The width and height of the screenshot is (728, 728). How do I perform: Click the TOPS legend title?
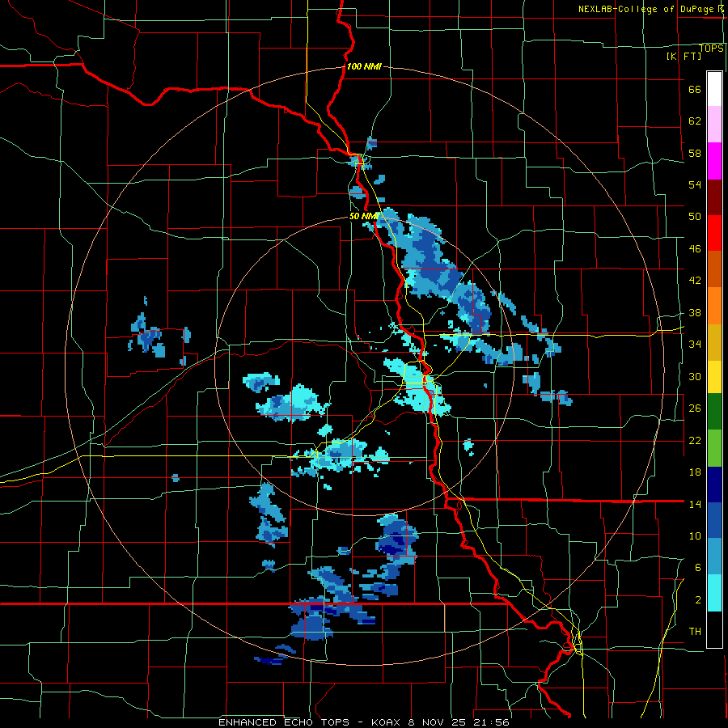pos(711,49)
